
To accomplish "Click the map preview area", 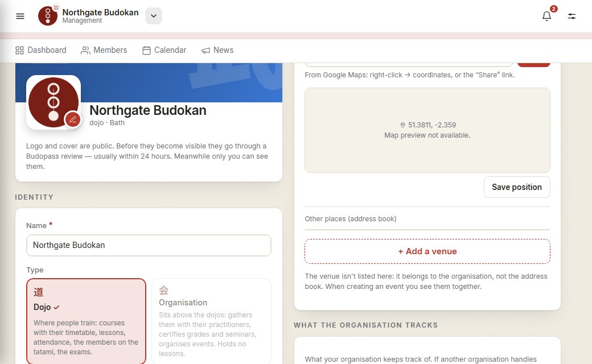I will [x=427, y=130].
